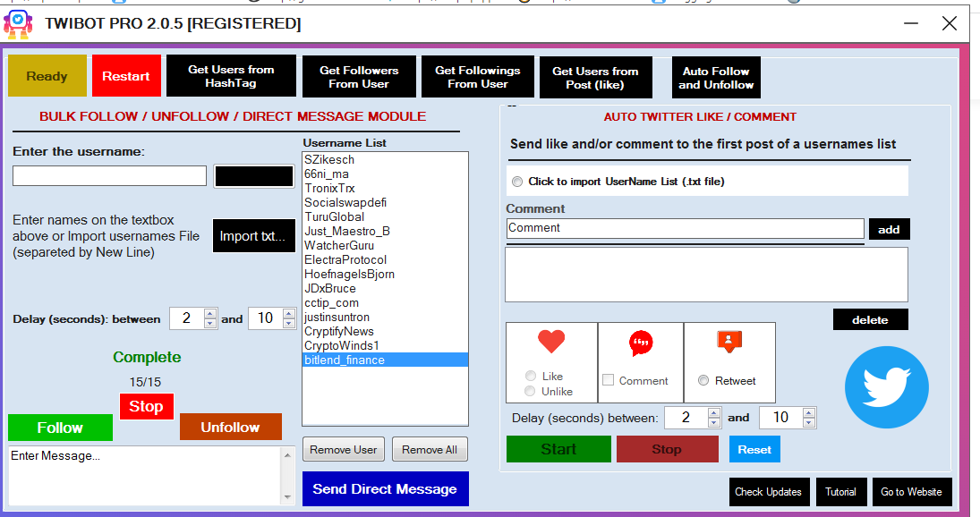Select justinsuntron in Username List
Screen dimensions: 980x517
tap(385, 318)
